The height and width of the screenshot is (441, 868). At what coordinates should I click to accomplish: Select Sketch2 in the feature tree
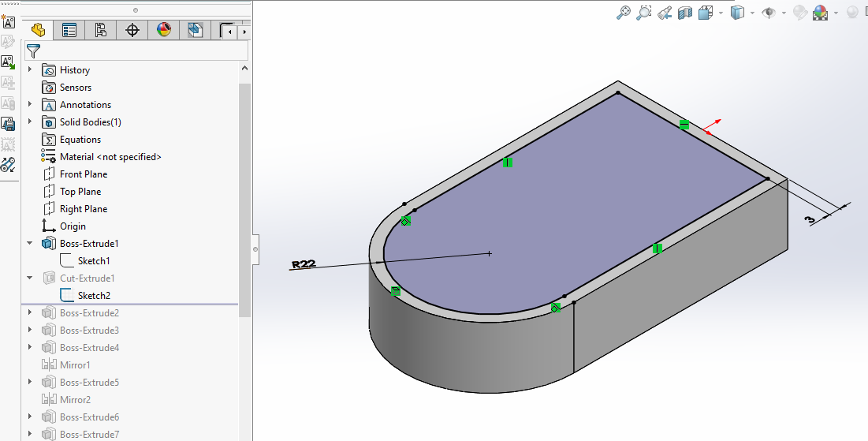click(94, 296)
